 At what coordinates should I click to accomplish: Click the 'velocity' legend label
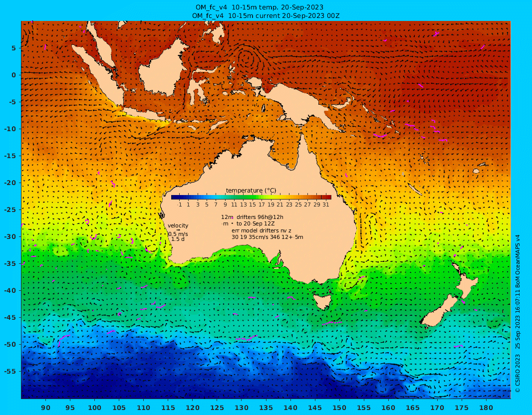(178, 225)
